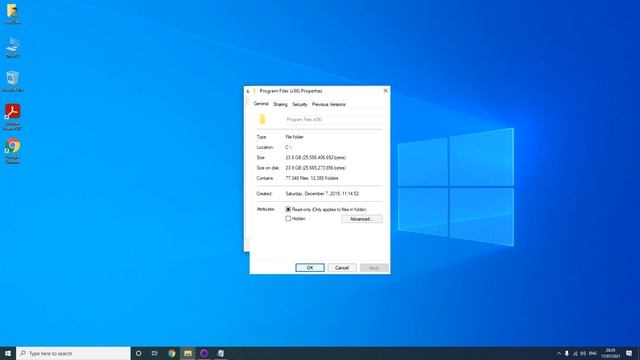The height and width of the screenshot is (360, 640).
Task: Click the ENG language indicator
Action: pyautogui.click(x=593, y=353)
